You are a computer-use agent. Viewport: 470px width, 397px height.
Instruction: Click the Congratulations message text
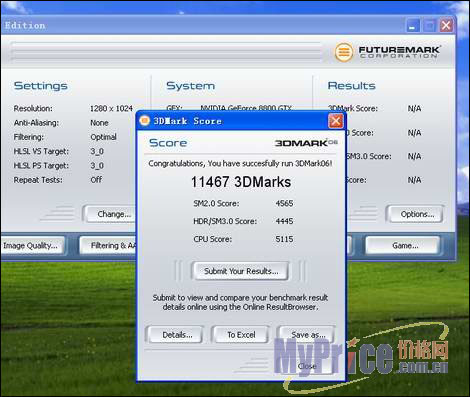click(x=240, y=164)
